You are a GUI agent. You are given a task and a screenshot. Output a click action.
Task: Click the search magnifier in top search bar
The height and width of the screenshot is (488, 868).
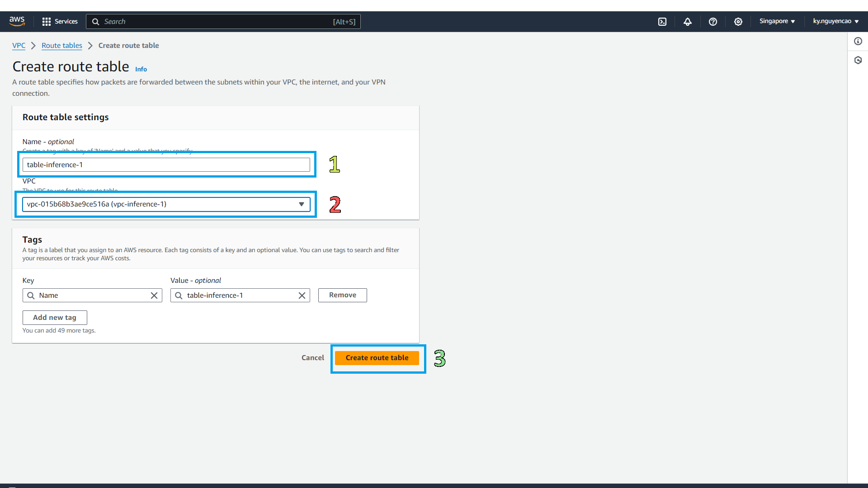[x=95, y=22]
